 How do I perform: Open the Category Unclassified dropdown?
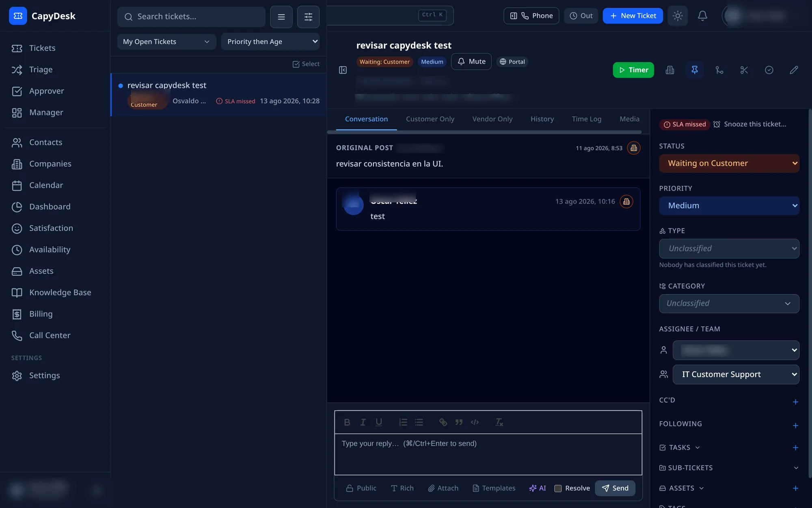(x=729, y=304)
